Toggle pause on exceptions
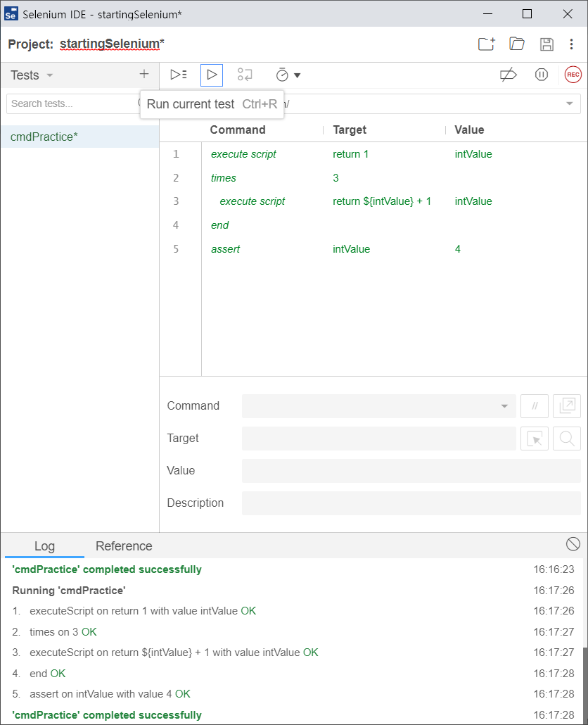588x725 pixels. point(542,75)
